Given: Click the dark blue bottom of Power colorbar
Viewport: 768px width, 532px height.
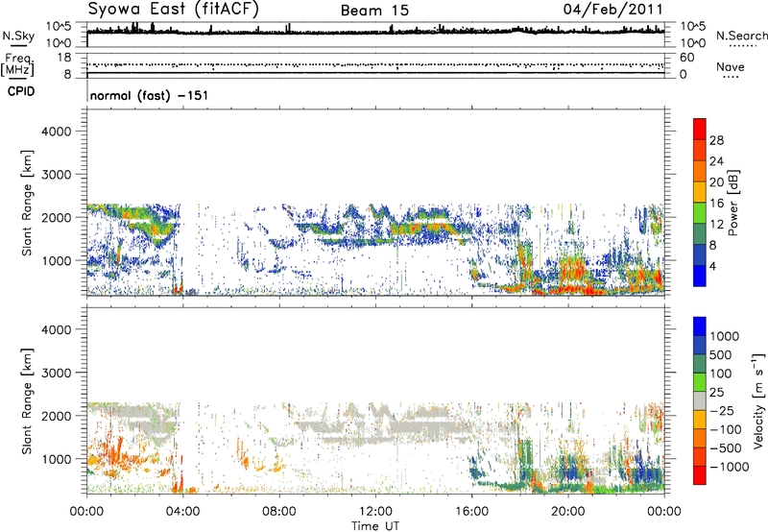Looking at the screenshot, I should (700, 276).
